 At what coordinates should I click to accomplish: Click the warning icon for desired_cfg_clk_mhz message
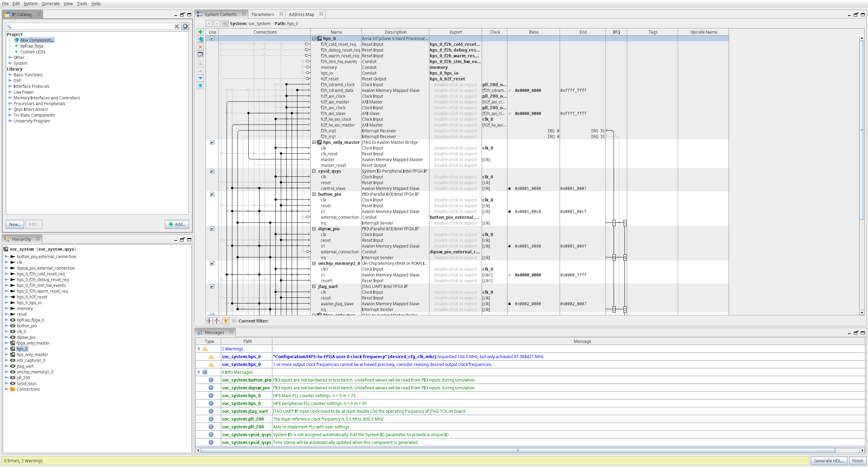[x=211, y=356]
